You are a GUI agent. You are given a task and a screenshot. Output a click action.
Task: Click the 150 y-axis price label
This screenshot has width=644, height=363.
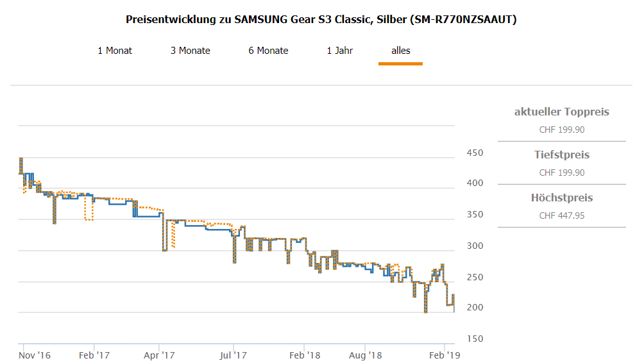(x=475, y=339)
